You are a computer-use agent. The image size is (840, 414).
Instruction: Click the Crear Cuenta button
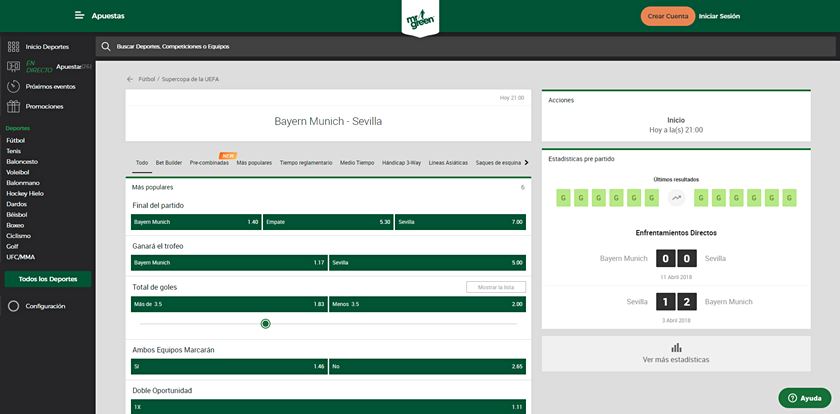pyautogui.click(x=668, y=16)
